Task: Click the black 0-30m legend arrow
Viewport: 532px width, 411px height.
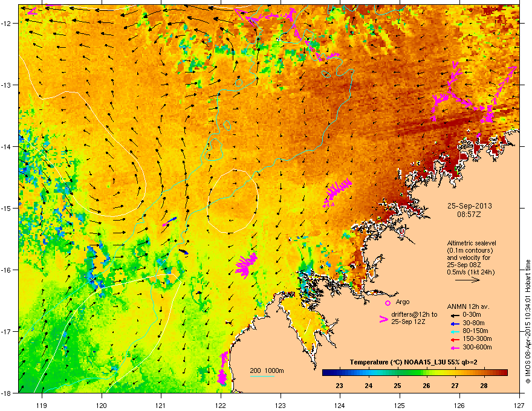Action: coord(455,315)
